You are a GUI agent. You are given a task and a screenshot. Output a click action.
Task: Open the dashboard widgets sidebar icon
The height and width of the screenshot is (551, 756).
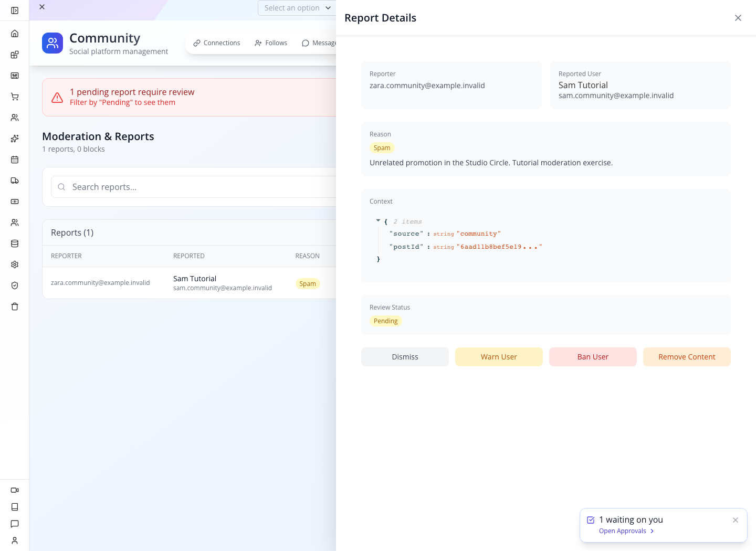point(15,55)
